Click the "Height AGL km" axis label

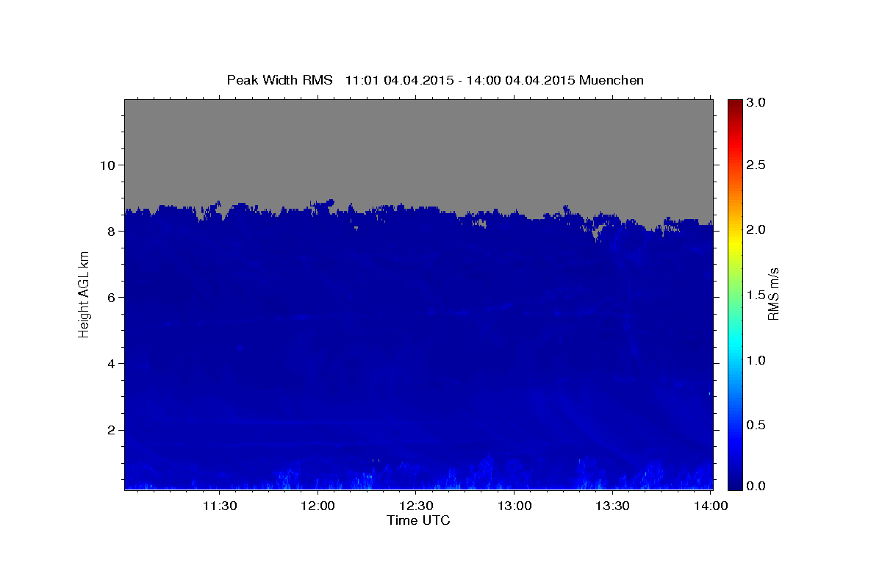84,294
